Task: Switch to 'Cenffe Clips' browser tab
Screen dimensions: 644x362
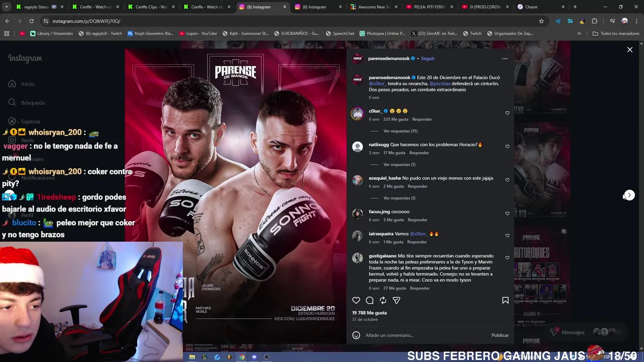Action: [151, 7]
